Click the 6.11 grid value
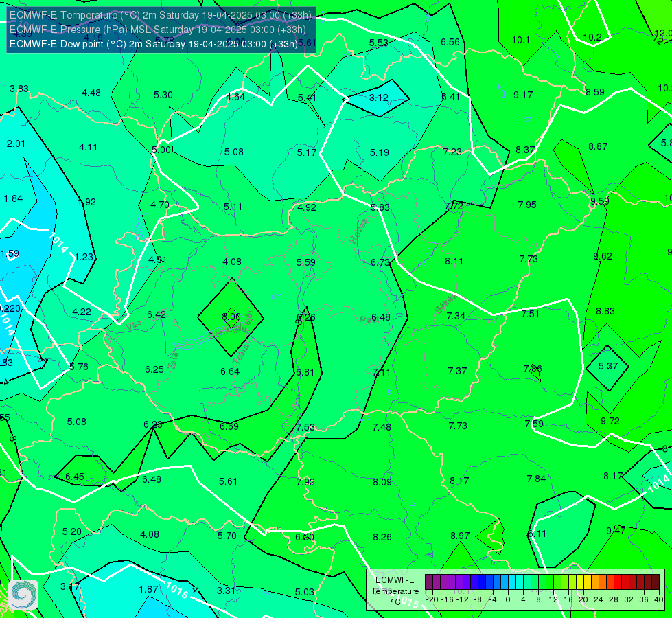The image size is (672, 618). tap(537, 534)
